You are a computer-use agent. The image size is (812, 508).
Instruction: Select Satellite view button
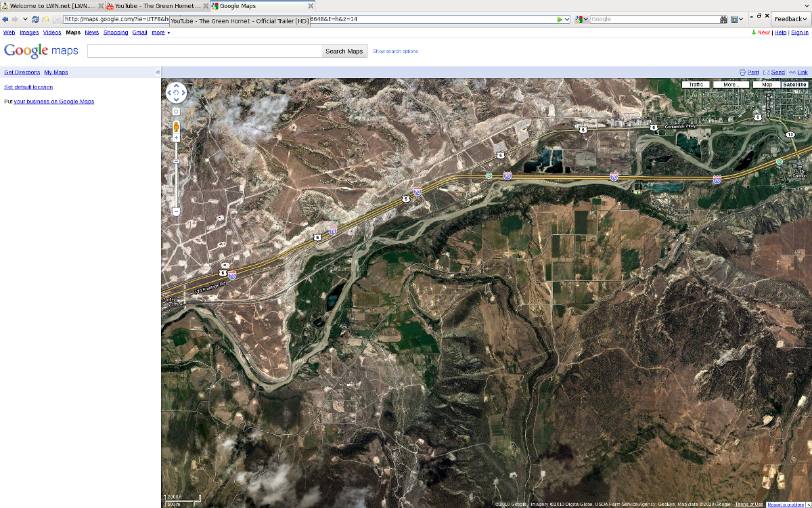[795, 85]
